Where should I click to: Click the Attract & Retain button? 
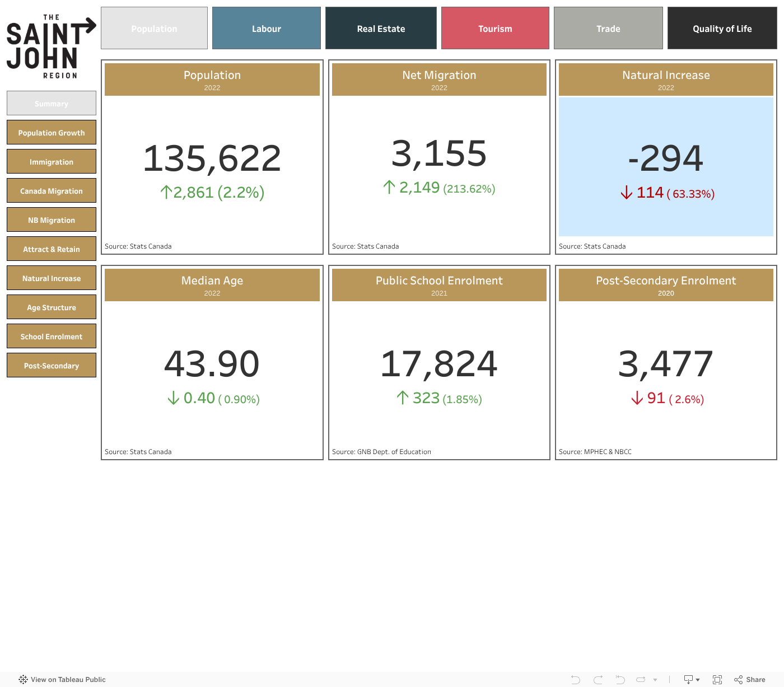[x=52, y=249]
